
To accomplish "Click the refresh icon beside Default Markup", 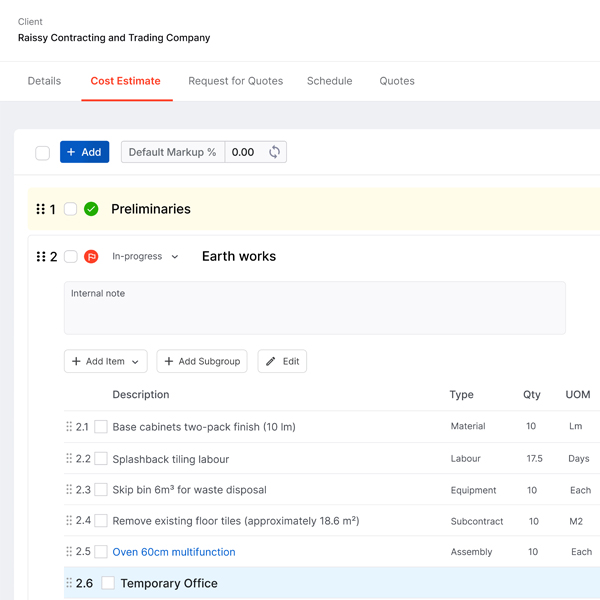I will click(274, 152).
